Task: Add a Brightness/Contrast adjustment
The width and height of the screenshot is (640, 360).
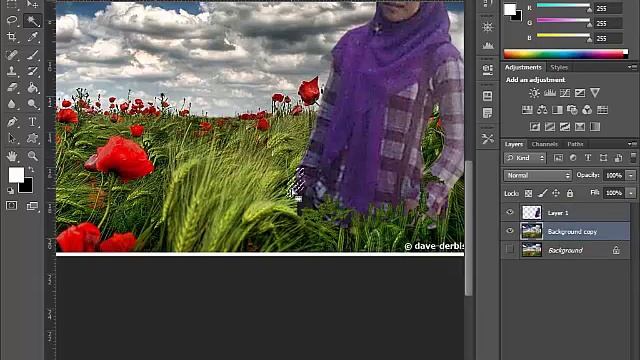Action: coord(534,93)
